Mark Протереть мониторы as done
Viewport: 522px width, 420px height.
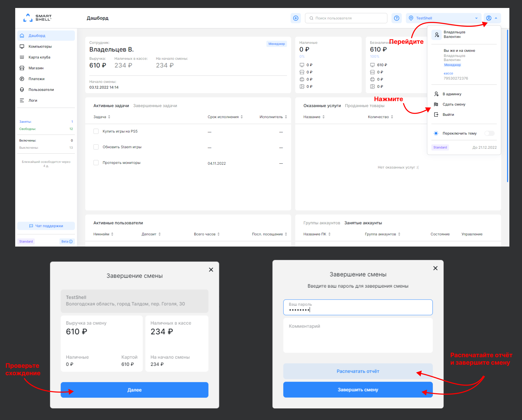pos(96,163)
